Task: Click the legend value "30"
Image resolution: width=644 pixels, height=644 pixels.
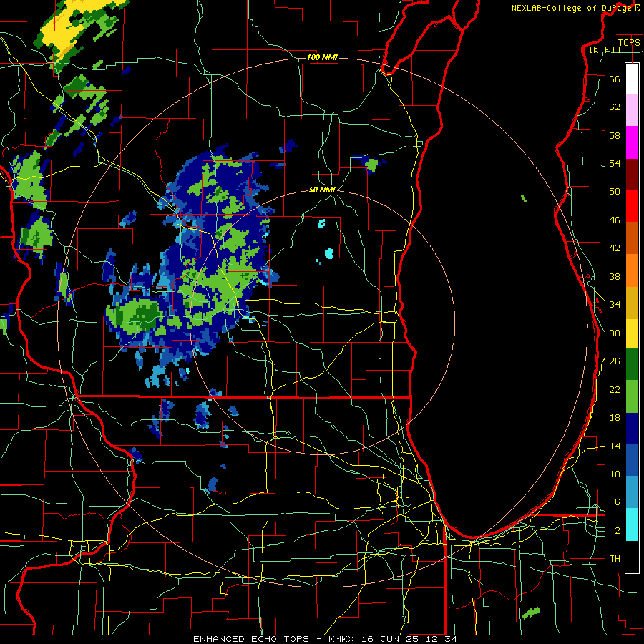Action: 615,333
